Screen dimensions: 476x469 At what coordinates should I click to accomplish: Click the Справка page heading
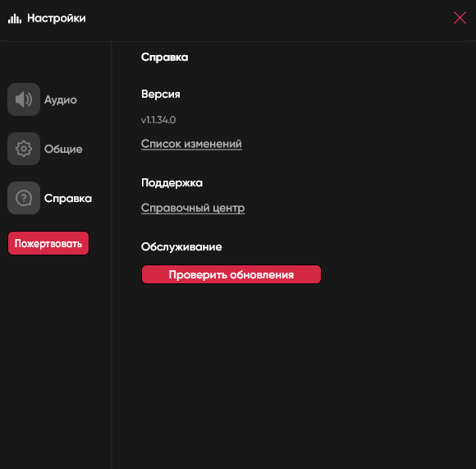164,57
